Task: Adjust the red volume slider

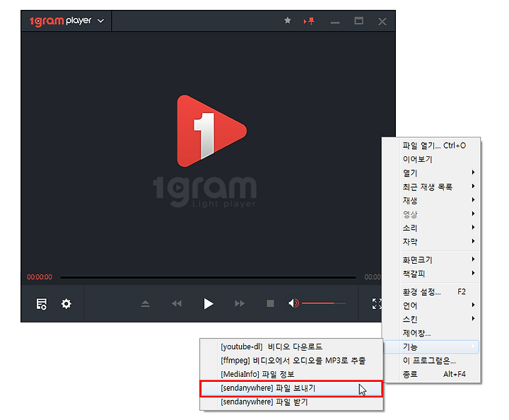Action: coord(324,303)
